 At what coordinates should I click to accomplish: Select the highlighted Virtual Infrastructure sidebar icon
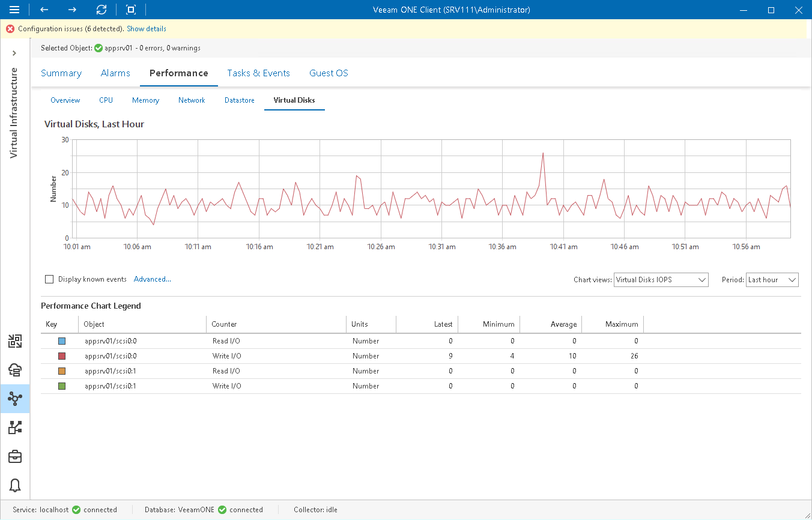tap(15, 398)
